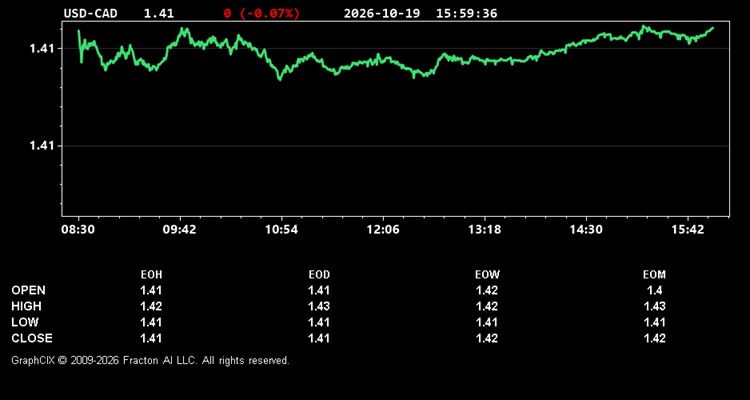Click the 14:30 time axis label
Image resolution: width=750 pixels, height=400 pixels.
point(586,230)
